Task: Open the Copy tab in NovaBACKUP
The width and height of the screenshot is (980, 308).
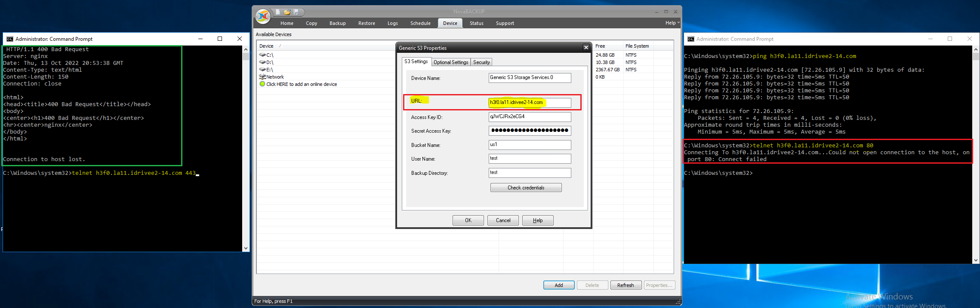Action: pos(311,23)
